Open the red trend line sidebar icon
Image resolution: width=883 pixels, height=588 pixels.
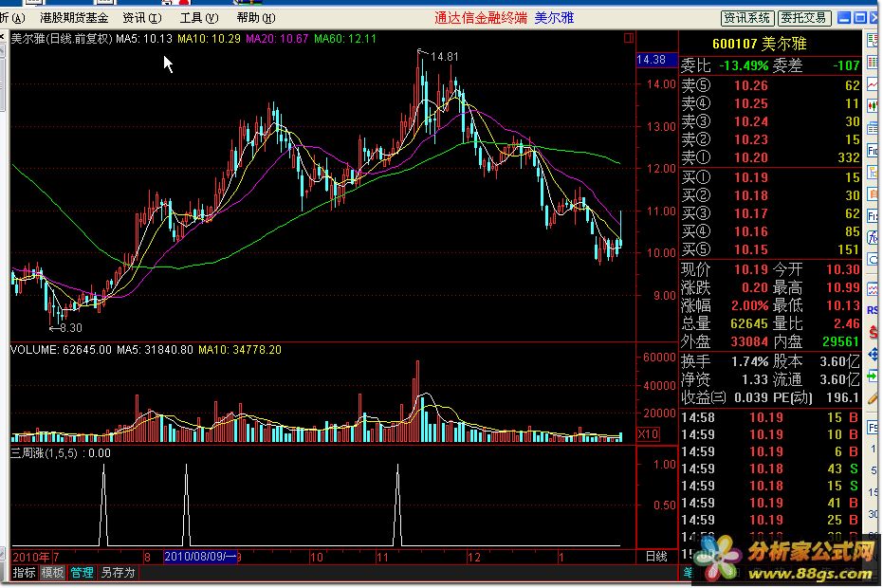click(873, 83)
